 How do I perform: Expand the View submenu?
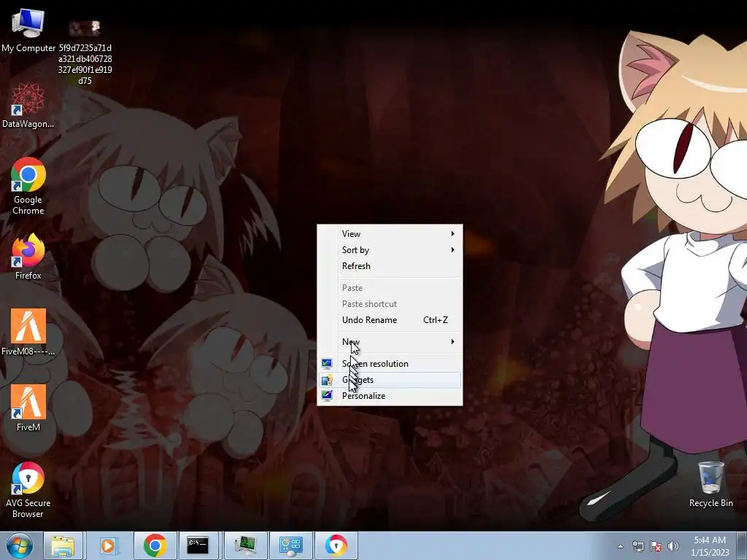click(390, 234)
